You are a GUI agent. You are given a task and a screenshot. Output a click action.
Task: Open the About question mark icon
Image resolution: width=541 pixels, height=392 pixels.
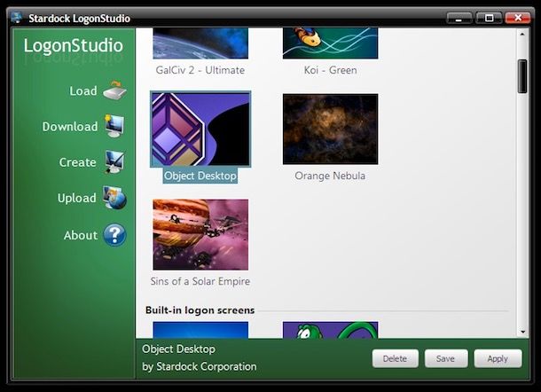coord(114,235)
